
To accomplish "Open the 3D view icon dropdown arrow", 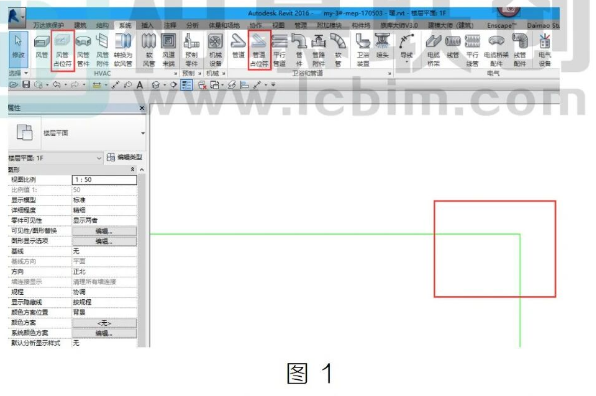I will pos(165,85).
